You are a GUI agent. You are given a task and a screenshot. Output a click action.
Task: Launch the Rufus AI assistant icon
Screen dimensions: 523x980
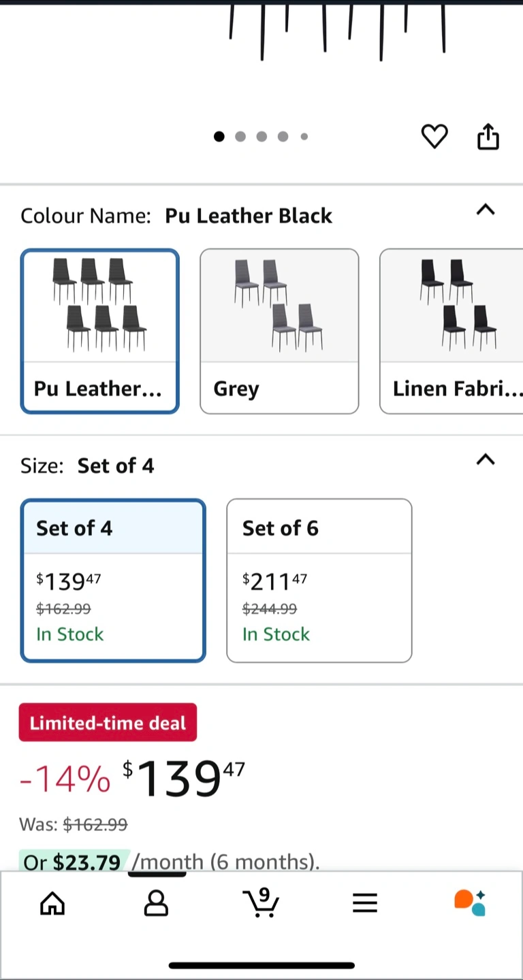(x=470, y=902)
